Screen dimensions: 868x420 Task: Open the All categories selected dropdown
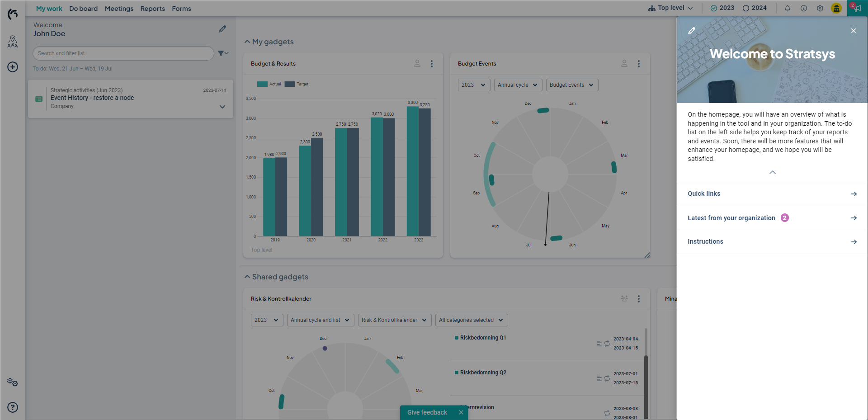click(x=472, y=320)
